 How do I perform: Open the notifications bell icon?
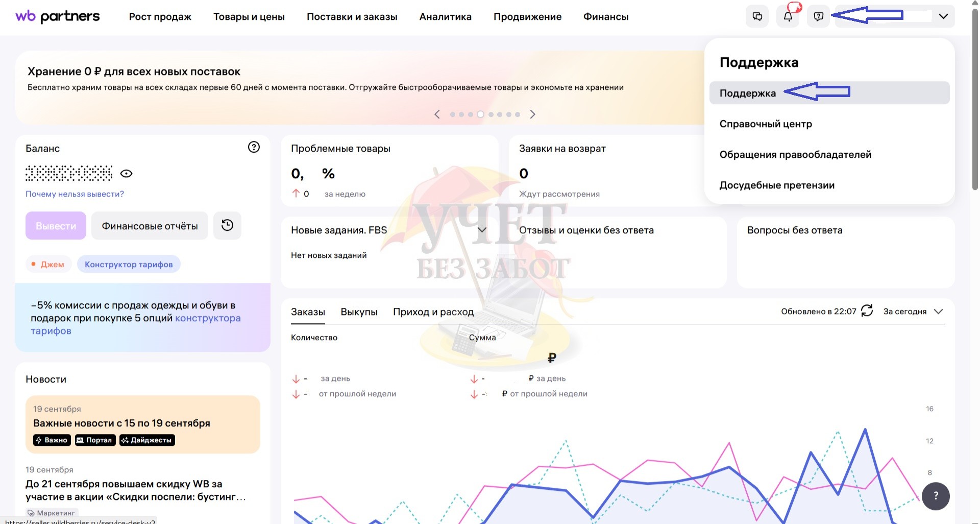click(x=788, y=16)
